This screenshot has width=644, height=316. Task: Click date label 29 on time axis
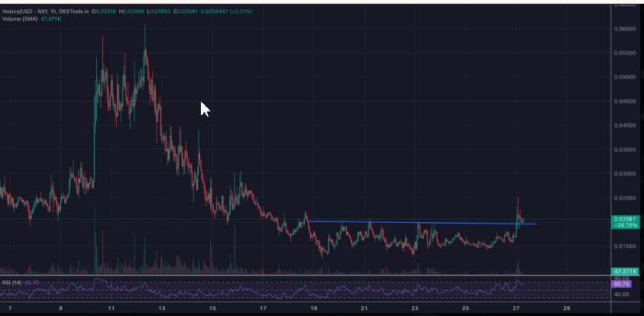[x=567, y=308]
